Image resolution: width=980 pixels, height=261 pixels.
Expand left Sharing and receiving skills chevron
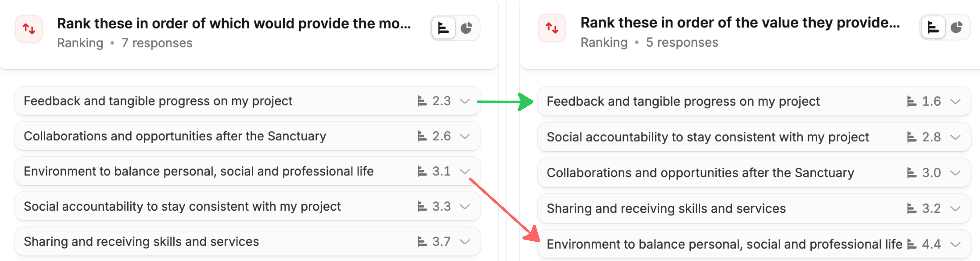pos(464,242)
